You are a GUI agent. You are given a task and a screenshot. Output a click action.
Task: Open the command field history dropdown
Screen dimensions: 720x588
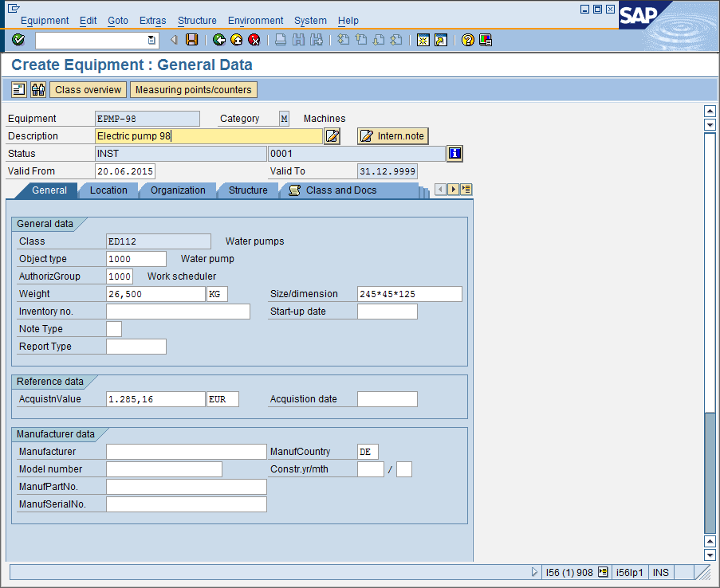(151, 40)
